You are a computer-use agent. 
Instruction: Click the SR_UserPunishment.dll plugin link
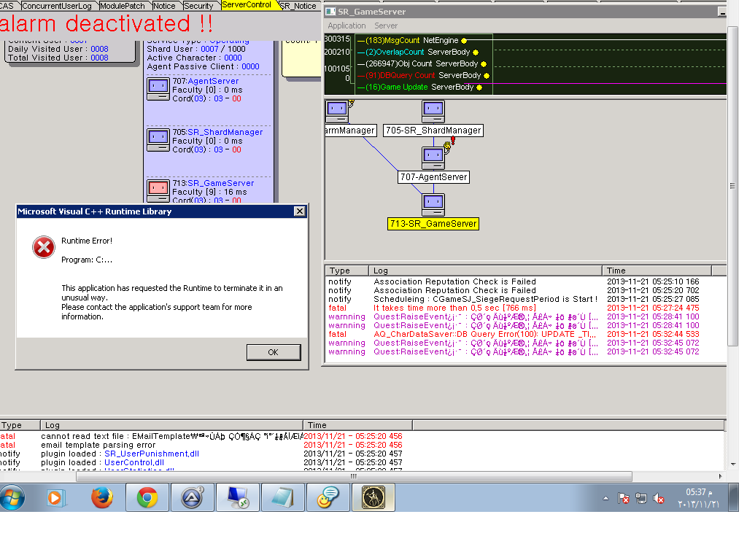pos(152,454)
